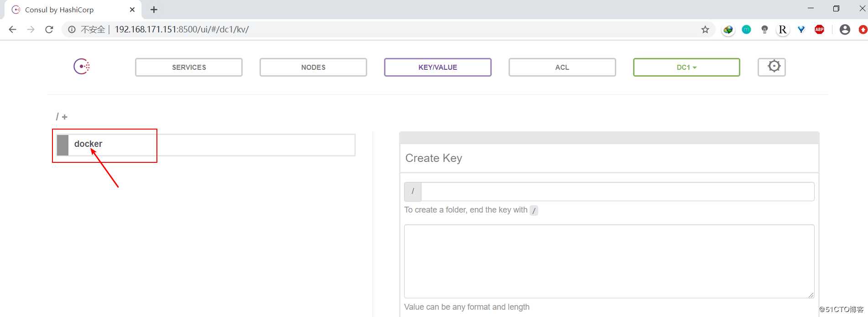Focus the key value text area
The image size is (868, 317).
click(609, 261)
